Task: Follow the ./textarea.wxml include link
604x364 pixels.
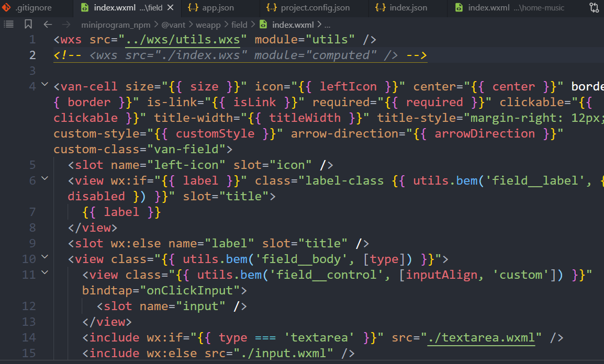Action: pyautogui.click(x=480, y=337)
